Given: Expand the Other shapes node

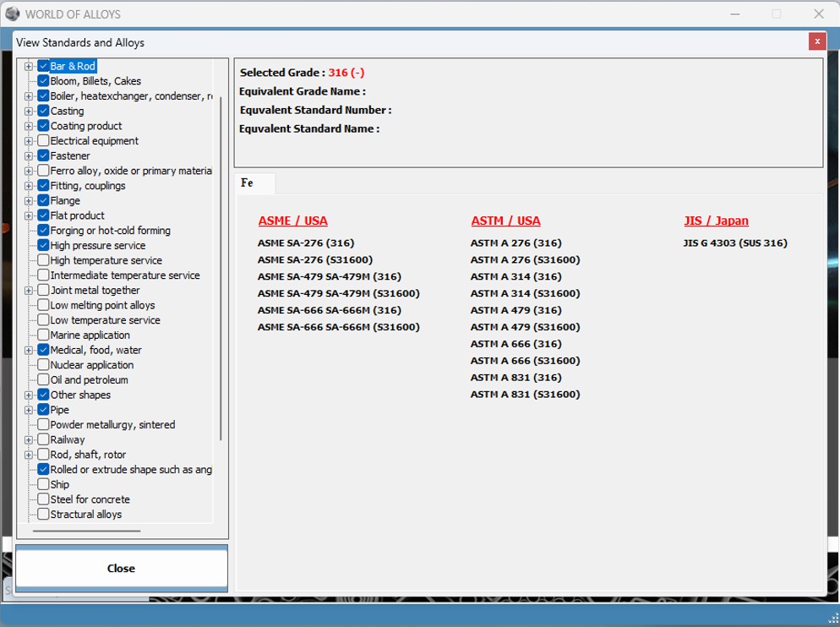Looking at the screenshot, I should click(x=29, y=395).
